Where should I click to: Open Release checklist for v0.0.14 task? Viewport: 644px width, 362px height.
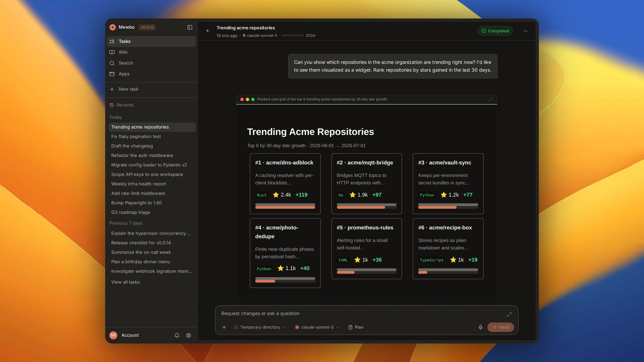point(152,243)
